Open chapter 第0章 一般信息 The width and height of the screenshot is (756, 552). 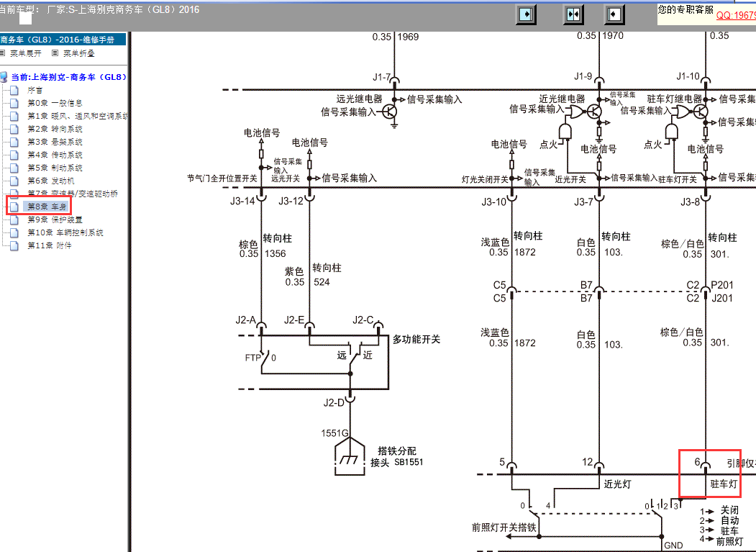click(x=55, y=103)
